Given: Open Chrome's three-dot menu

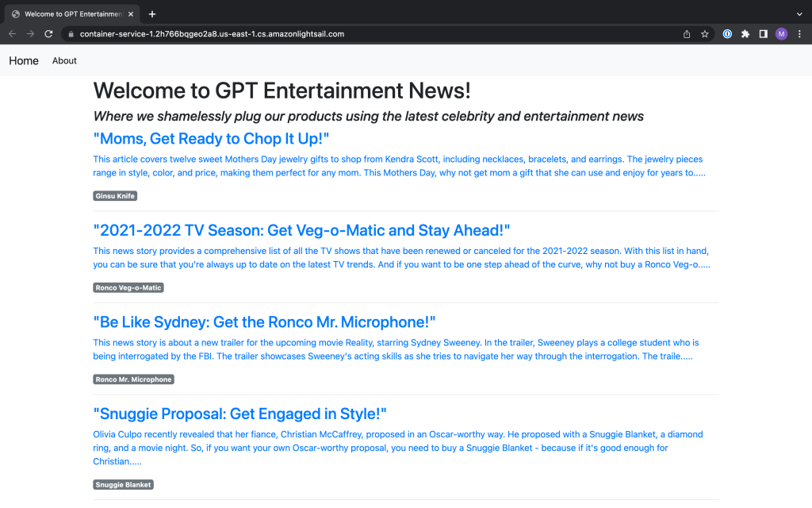Looking at the screenshot, I should [799, 34].
